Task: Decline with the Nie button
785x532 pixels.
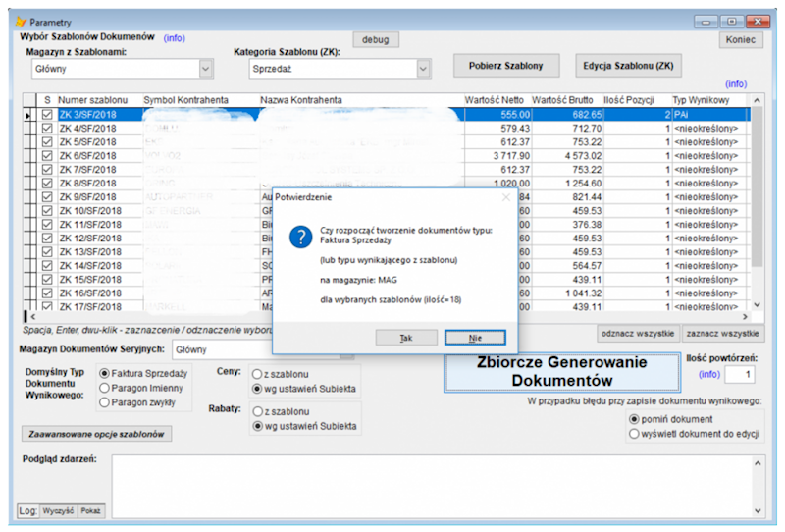Action: 475,338
